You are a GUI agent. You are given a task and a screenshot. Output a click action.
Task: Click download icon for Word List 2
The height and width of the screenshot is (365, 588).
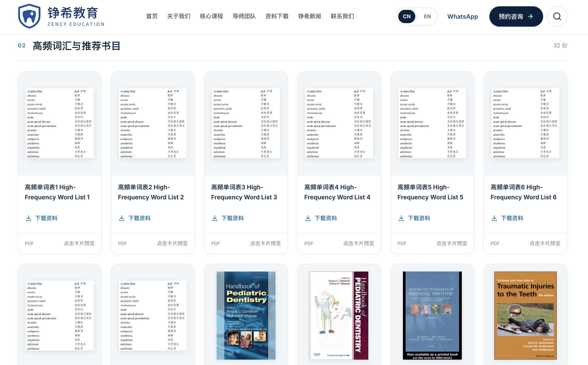pos(122,218)
